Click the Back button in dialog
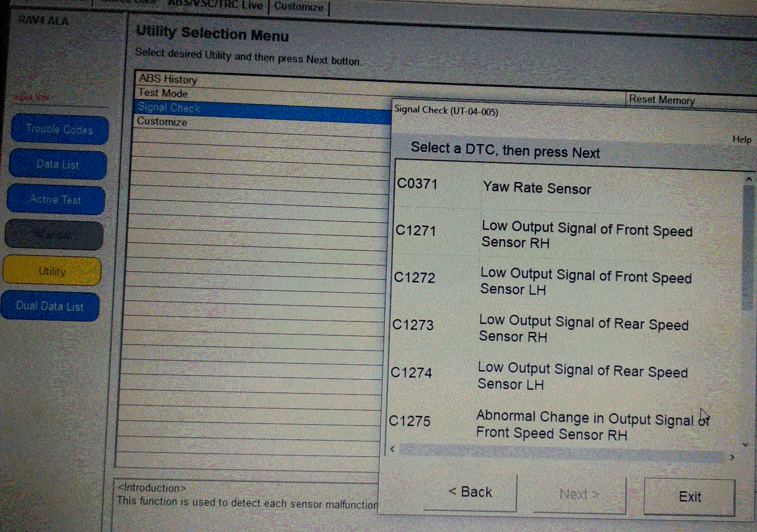 tap(470, 492)
